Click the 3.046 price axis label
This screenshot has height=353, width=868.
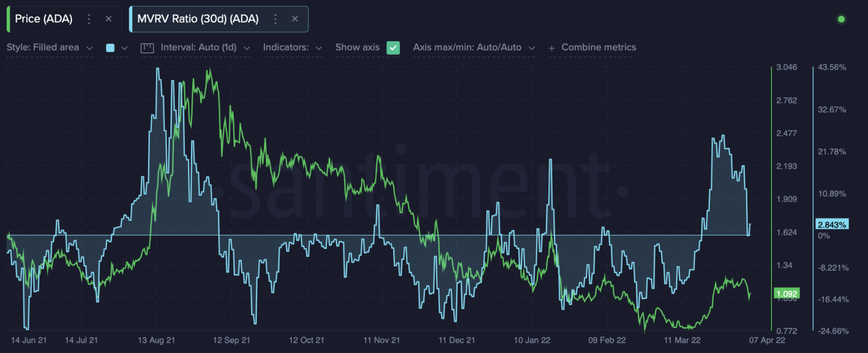(x=787, y=67)
